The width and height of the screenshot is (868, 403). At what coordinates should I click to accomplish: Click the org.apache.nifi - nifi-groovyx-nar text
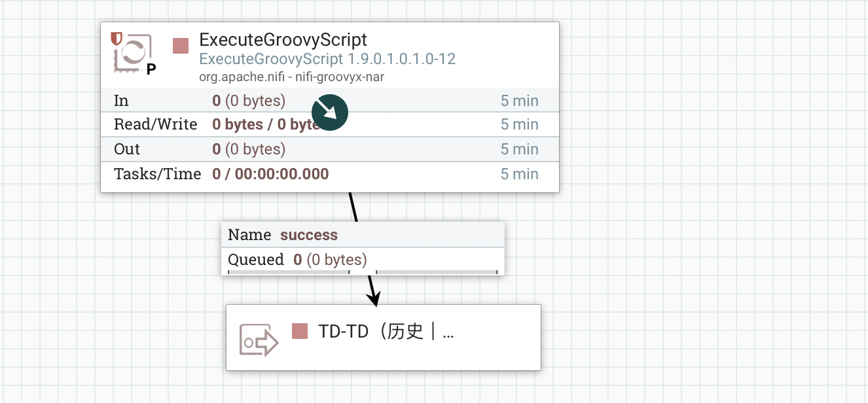291,77
